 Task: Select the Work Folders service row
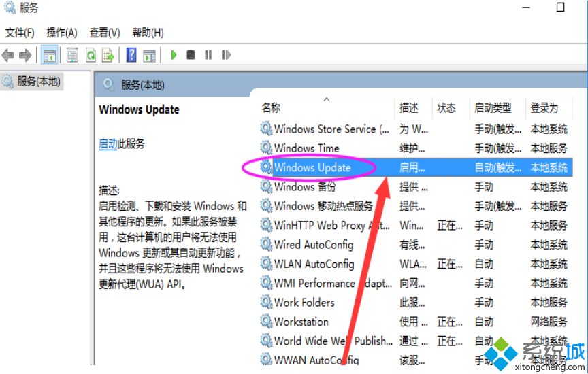pos(416,303)
